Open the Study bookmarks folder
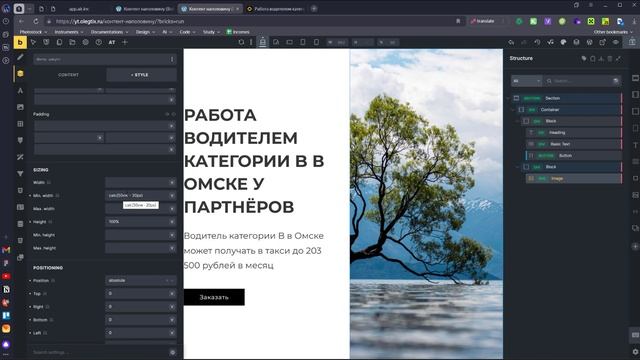Image resolution: width=640 pixels, height=360 pixels. (x=211, y=32)
